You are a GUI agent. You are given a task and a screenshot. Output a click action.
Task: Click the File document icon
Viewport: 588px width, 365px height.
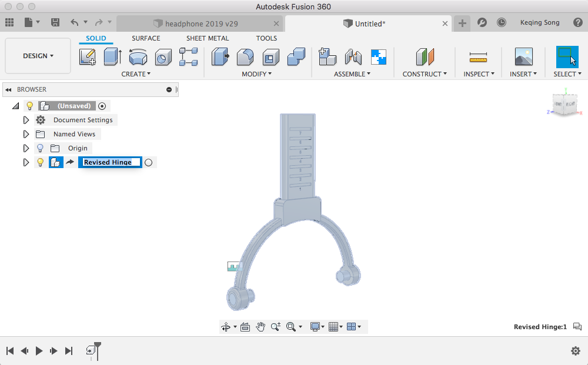click(x=28, y=22)
